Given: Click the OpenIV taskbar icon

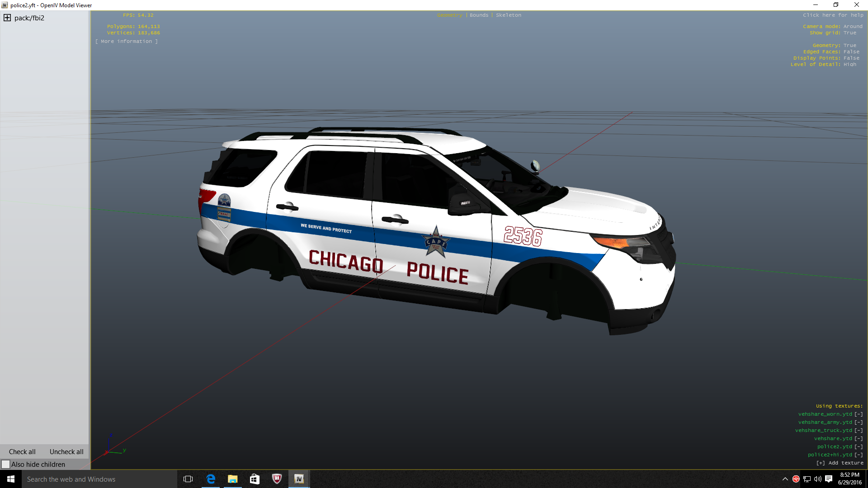Looking at the screenshot, I should click(299, 479).
